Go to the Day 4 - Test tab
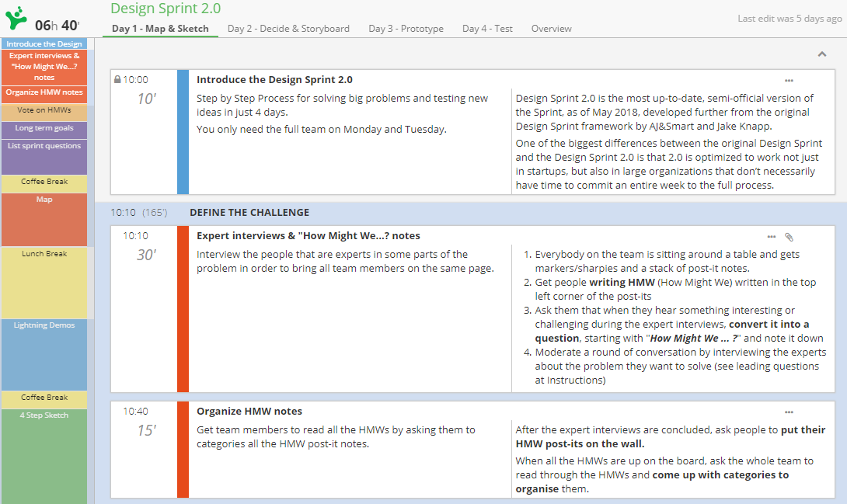Screen dimensions: 847x504 pos(487,29)
